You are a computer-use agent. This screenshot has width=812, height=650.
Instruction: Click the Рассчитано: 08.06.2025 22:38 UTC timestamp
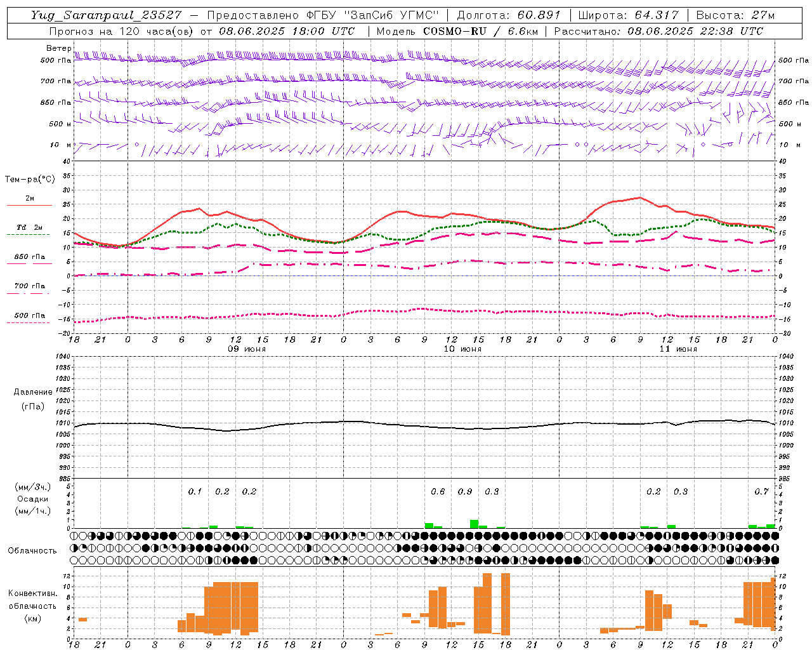pos(658,31)
